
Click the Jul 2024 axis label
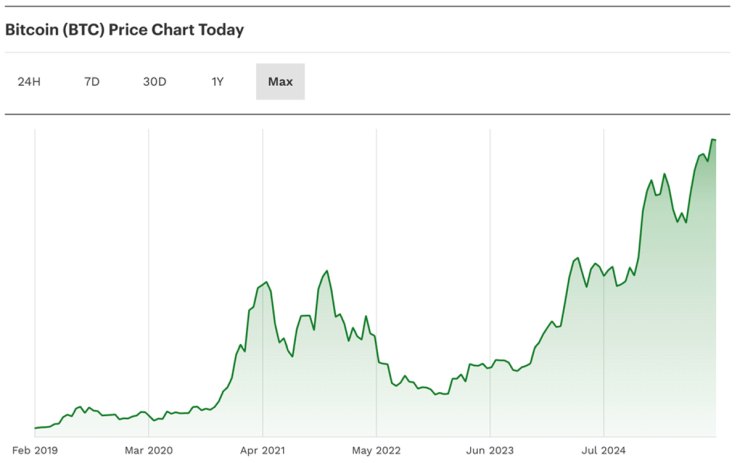pos(604,450)
